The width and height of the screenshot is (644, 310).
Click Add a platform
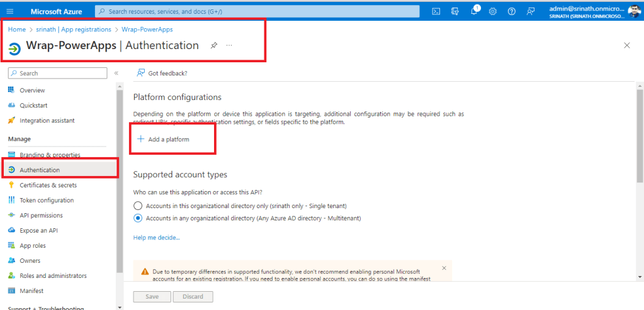tap(164, 139)
